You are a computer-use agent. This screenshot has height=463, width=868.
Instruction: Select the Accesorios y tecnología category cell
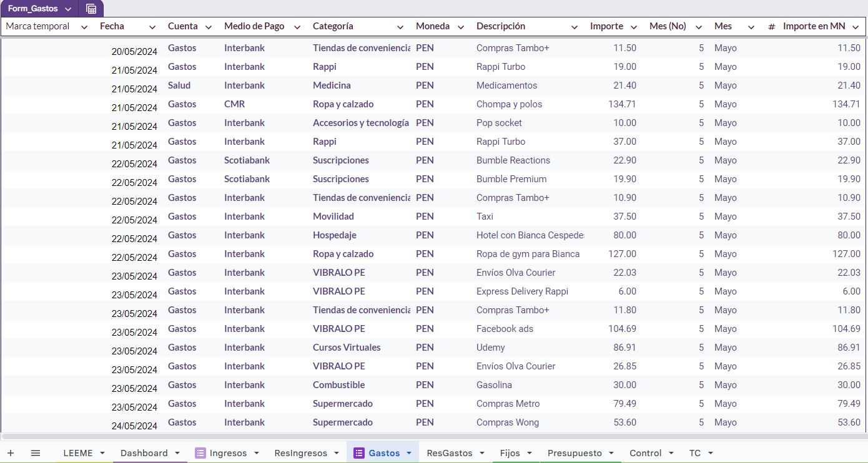click(x=361, y=123)
